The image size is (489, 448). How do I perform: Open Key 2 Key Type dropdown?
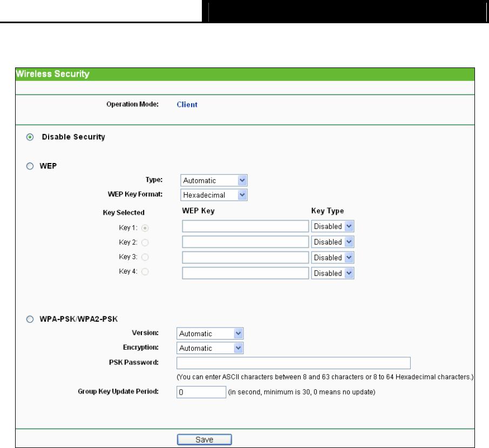pyautogui.click(x=333, y=242)
